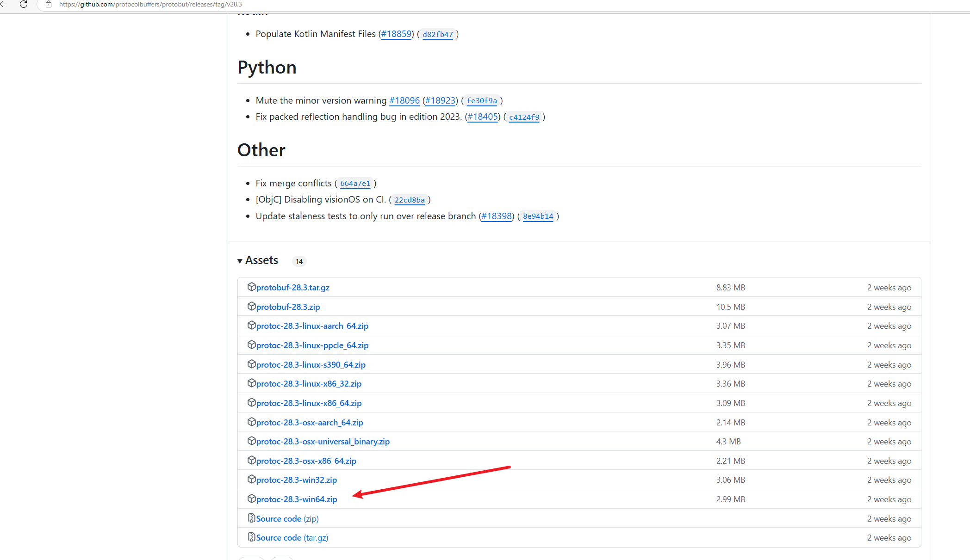Click the package icon beside protobuf-28.3.zip
970x560 pixels.
(x=251, y=306)
